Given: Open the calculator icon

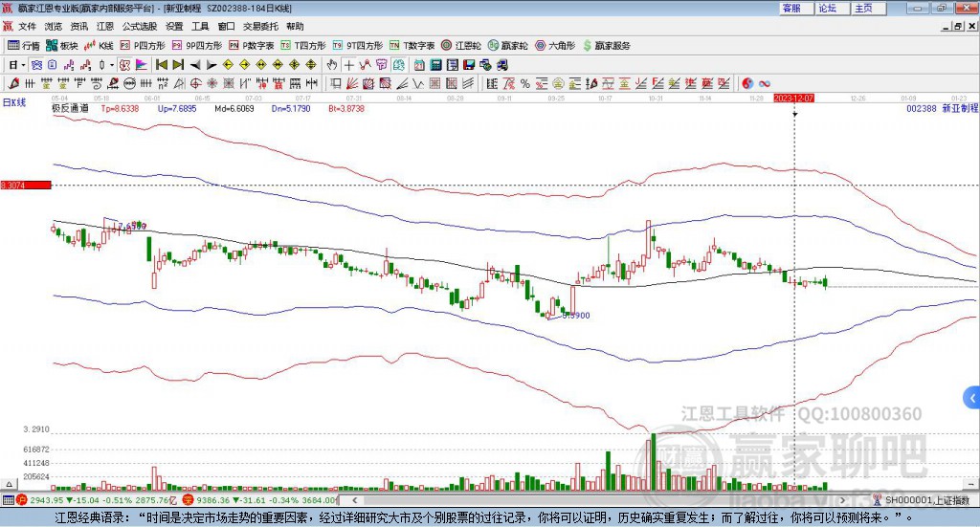Looking at the screenshot, I should [435, 65].
